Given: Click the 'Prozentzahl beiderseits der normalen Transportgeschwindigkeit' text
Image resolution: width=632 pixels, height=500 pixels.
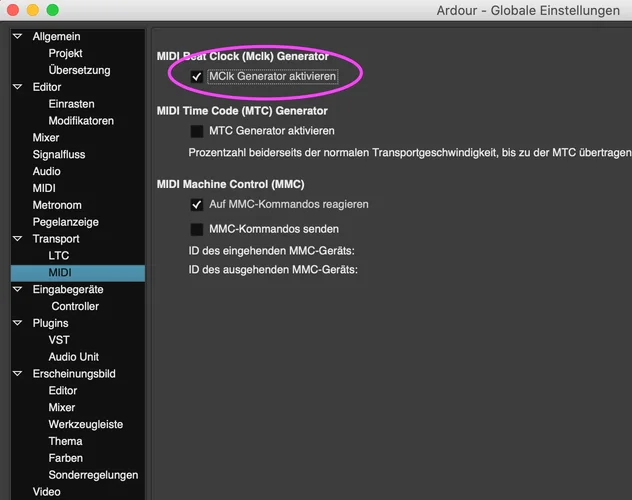Looking at the screenshot, I should 343,153.
